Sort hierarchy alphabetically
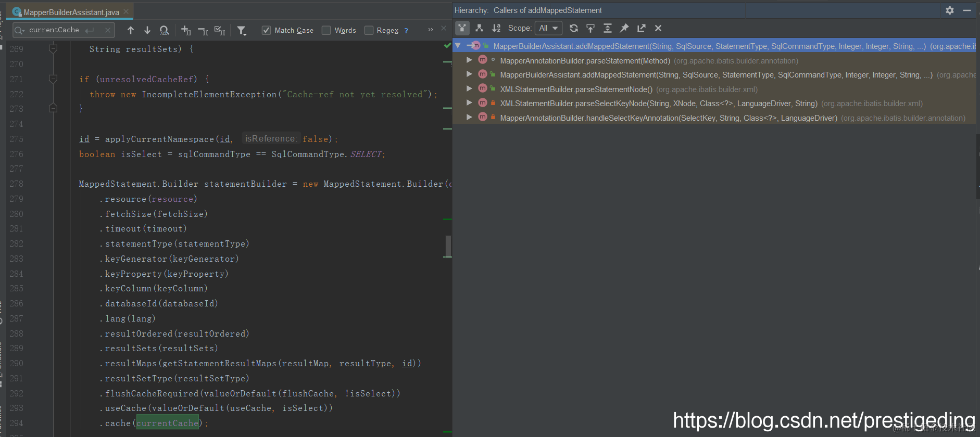The height and width of the screenshot is (437, 980). 496,28
